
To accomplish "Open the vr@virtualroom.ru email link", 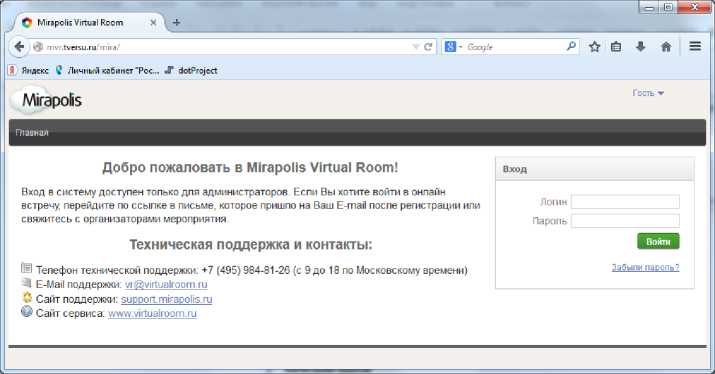I will point(166,284).
